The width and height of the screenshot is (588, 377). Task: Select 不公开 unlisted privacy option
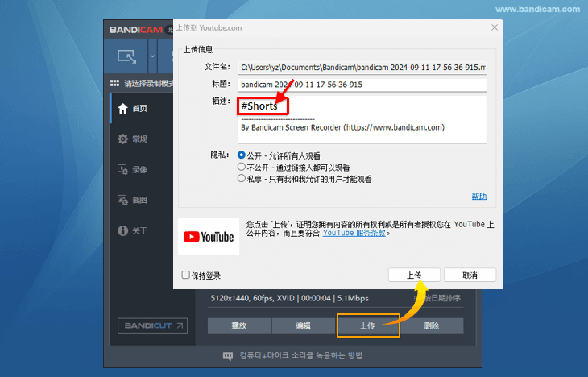tap(242, 168)
